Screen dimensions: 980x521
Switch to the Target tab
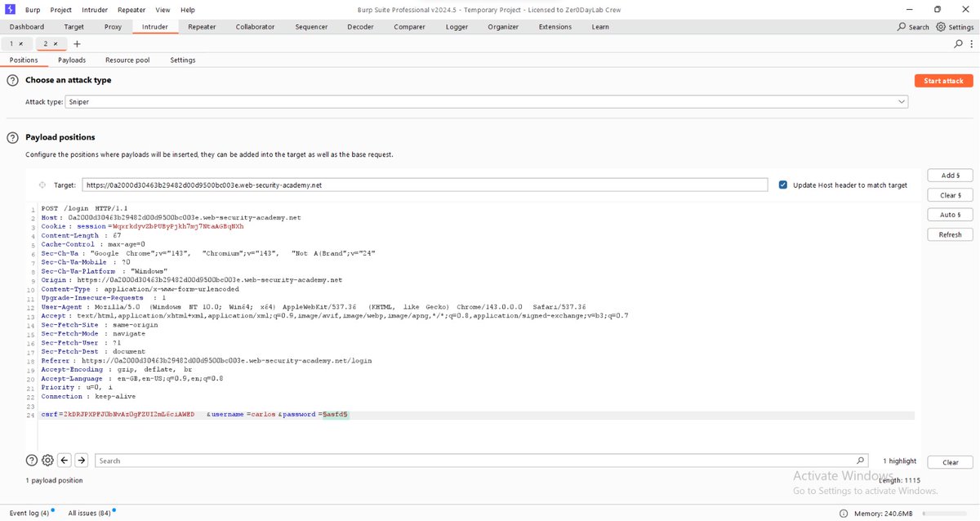[x=74, y=27]
